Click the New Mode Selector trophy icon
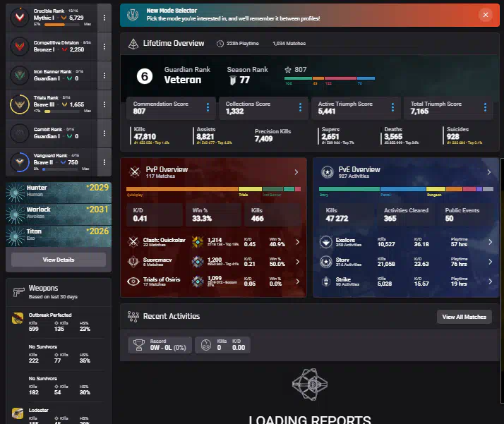 tap(133, 14)
